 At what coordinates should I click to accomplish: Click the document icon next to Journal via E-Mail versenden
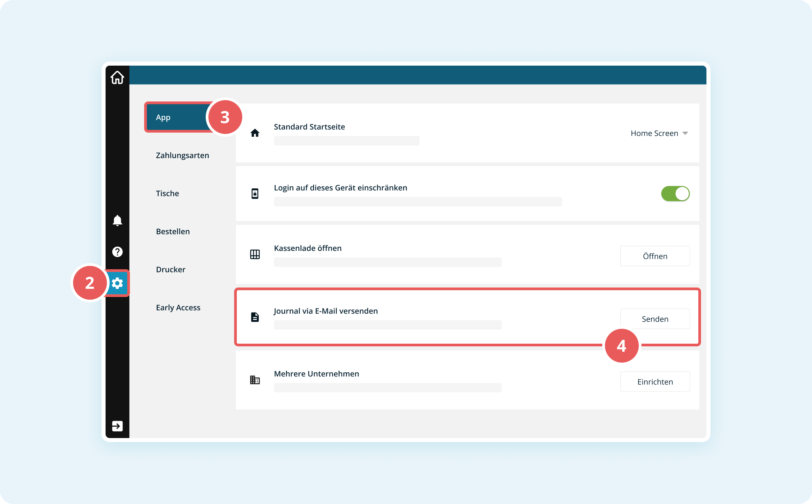254,317
